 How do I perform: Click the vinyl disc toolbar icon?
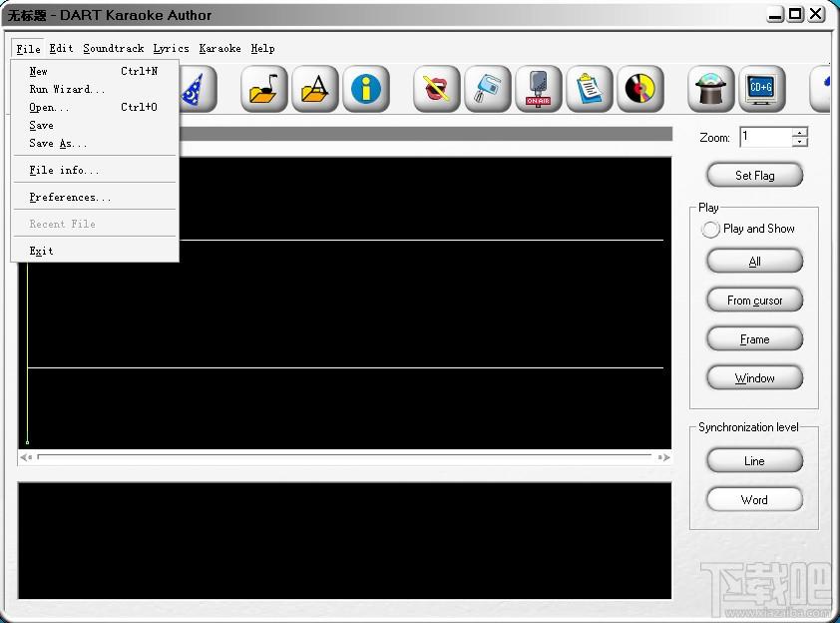[x=640, y=89]
